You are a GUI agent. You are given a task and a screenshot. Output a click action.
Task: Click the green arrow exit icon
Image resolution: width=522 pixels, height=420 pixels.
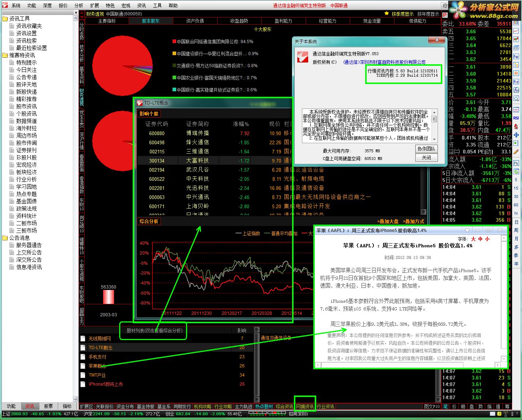click(x=516, y=143)
